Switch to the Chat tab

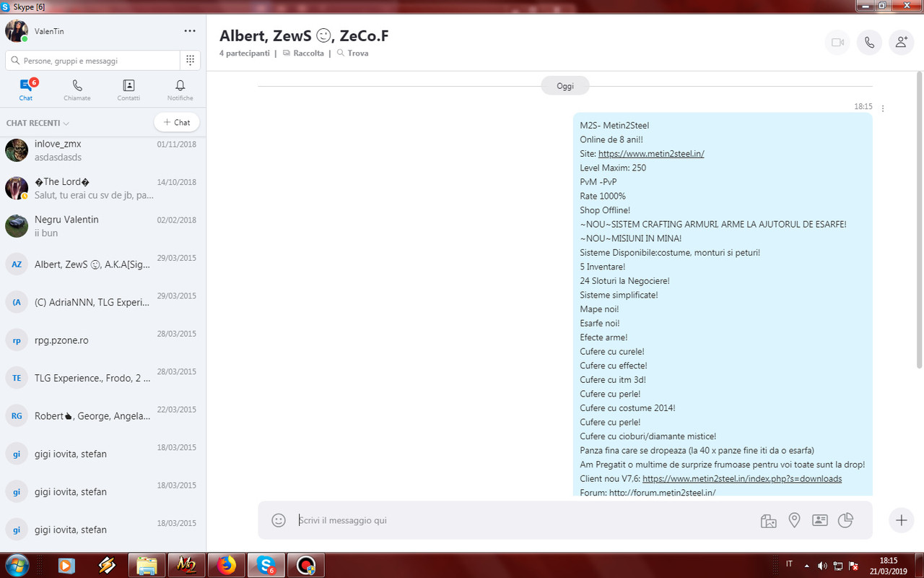coord(26,90)
